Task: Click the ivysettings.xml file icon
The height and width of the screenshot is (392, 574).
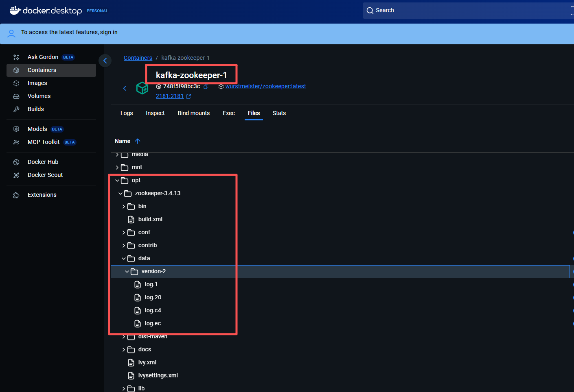Action: (131, 376)
